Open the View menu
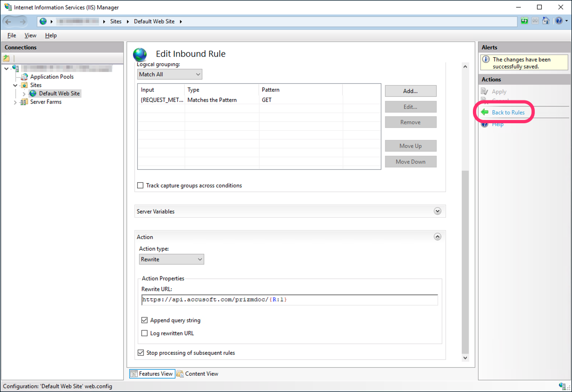The height and width of the screenshot is (392, 572). click(x=30, y=35)
